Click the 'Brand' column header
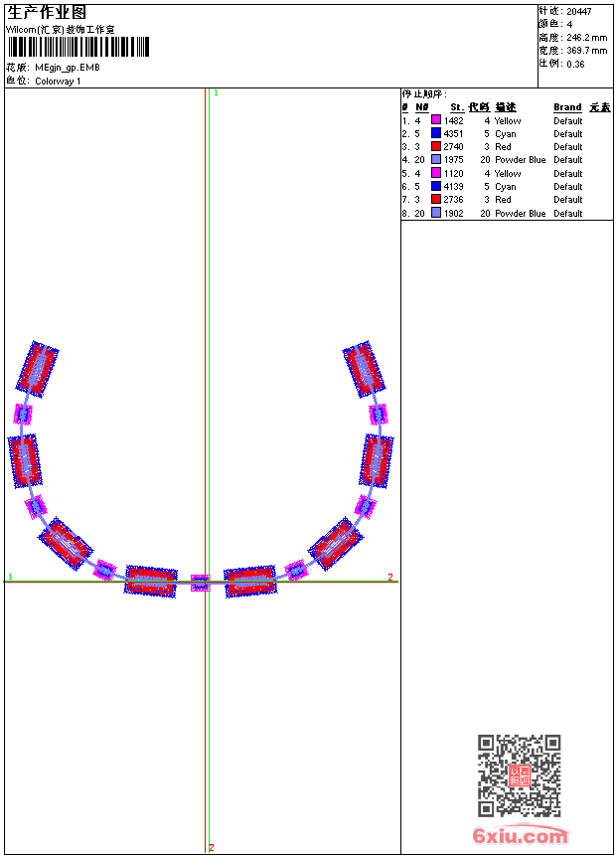Image resolution: width=616 pixels, height=855 pixels. (x=567, y=107)
